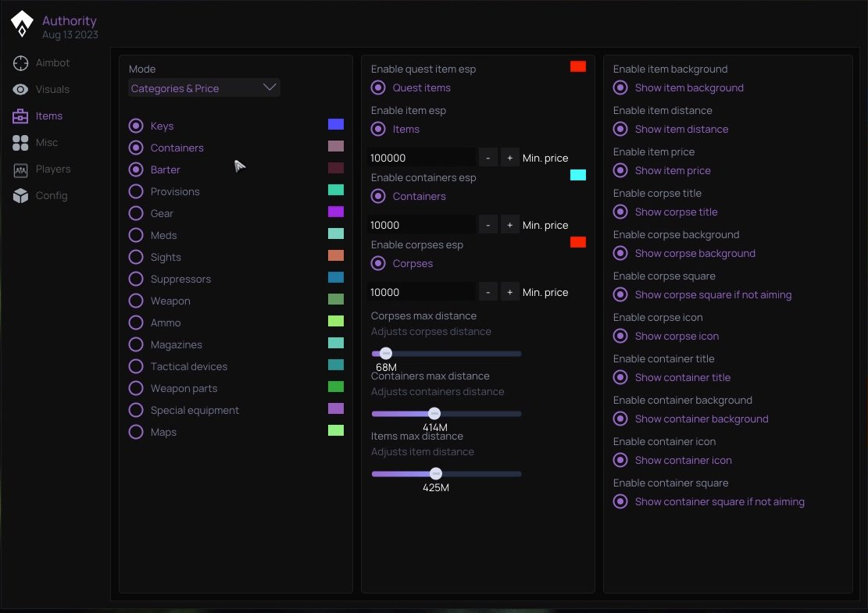
Task: Click the Config cube icon
Action: (x=21, y=196)
